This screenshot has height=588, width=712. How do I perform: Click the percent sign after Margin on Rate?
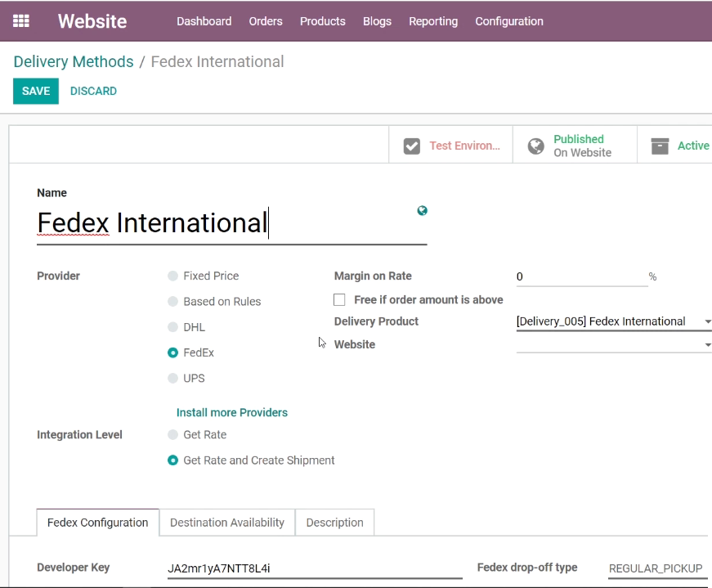pos(652,276)
